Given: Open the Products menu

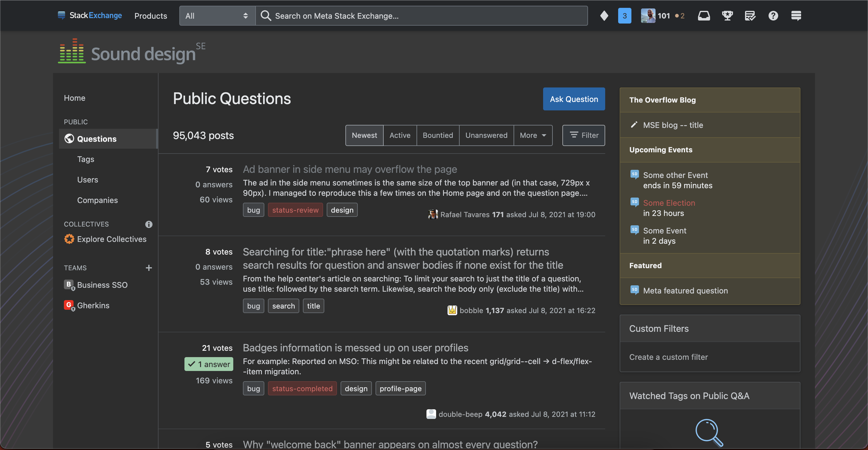Looking at the screenshot, I should point(151,15).
